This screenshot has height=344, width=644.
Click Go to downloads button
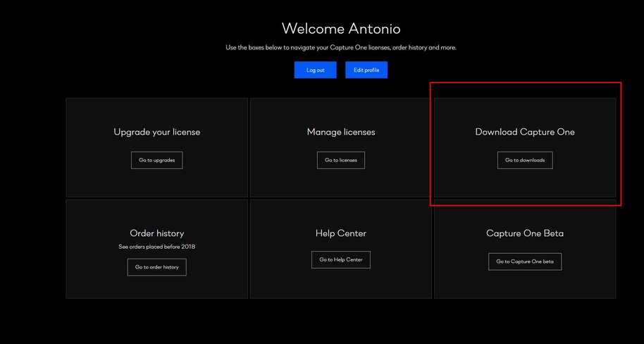525,160
